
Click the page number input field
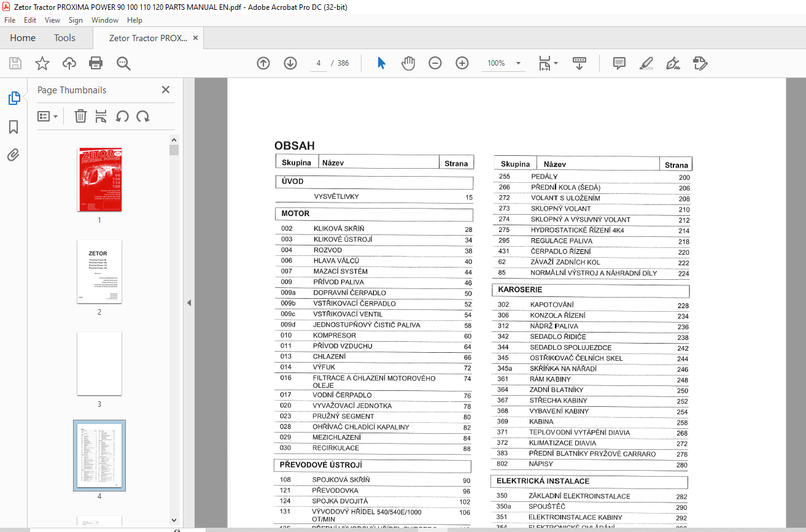click(319, 63)
